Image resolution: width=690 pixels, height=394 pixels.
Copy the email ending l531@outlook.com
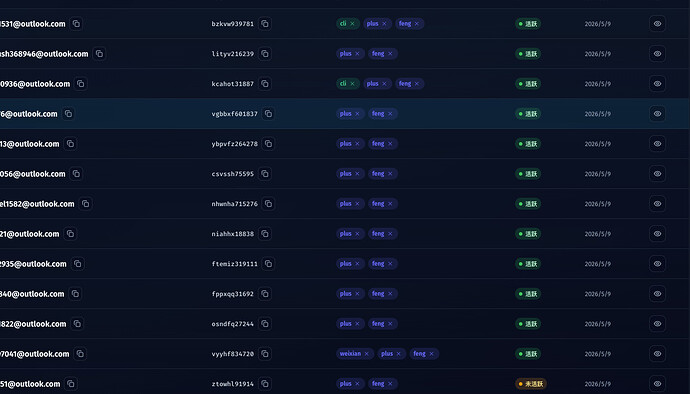(x=76, y=24)
